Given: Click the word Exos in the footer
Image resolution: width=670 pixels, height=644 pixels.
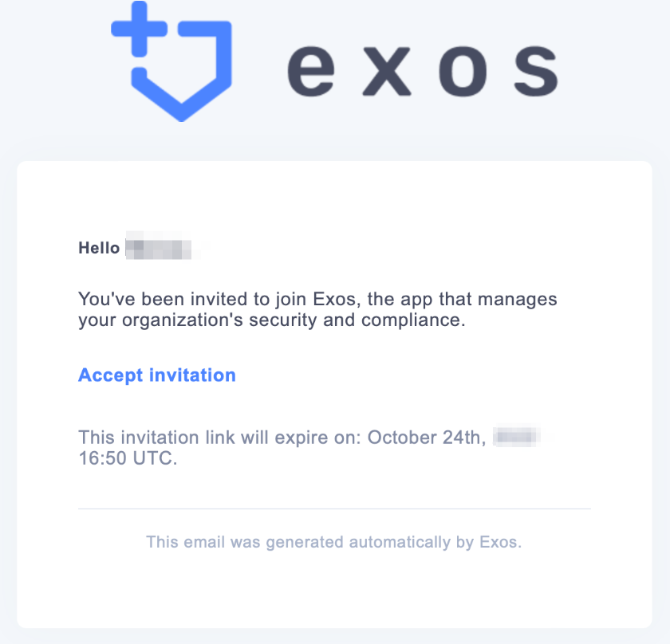Looking at the screenshot, I should click(x=500, y=542).
